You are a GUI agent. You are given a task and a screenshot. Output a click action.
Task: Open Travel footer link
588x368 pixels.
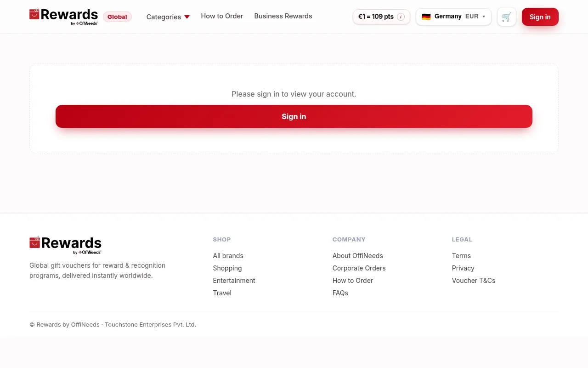[222, 293]
